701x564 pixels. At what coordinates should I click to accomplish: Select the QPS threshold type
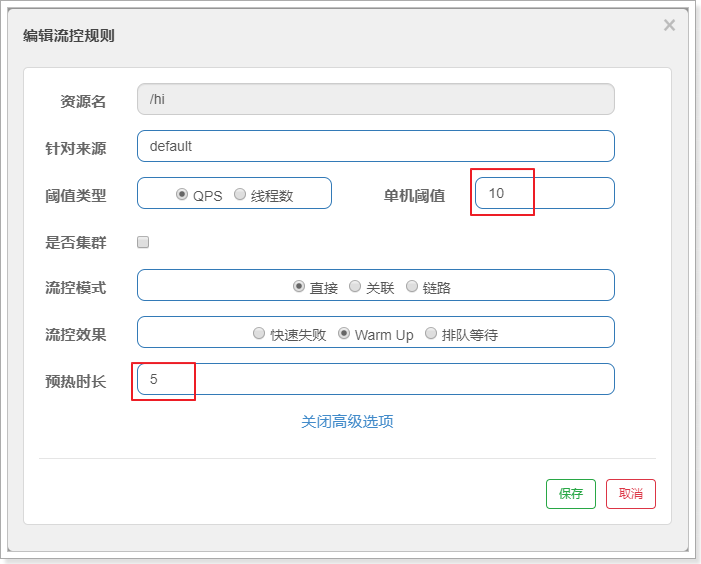(x=182, y=195)
